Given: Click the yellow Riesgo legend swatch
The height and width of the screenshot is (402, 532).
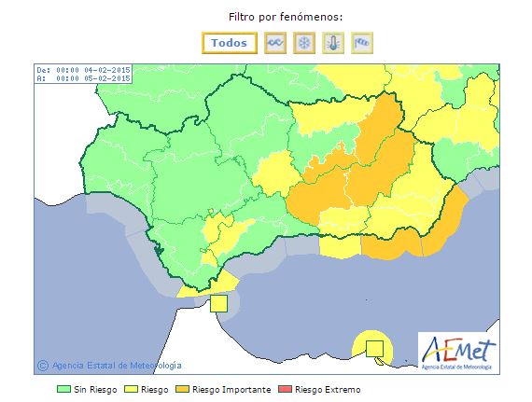Looking at the screenshot, I should [x=131, y=389].
